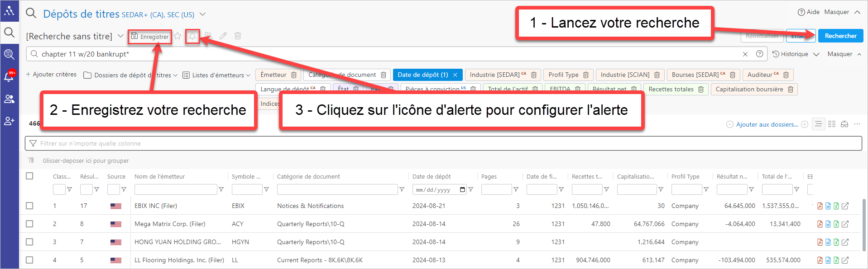This screenshot has height=269, width=868.
Task: Click the Rechercher button
Action: 840,36
